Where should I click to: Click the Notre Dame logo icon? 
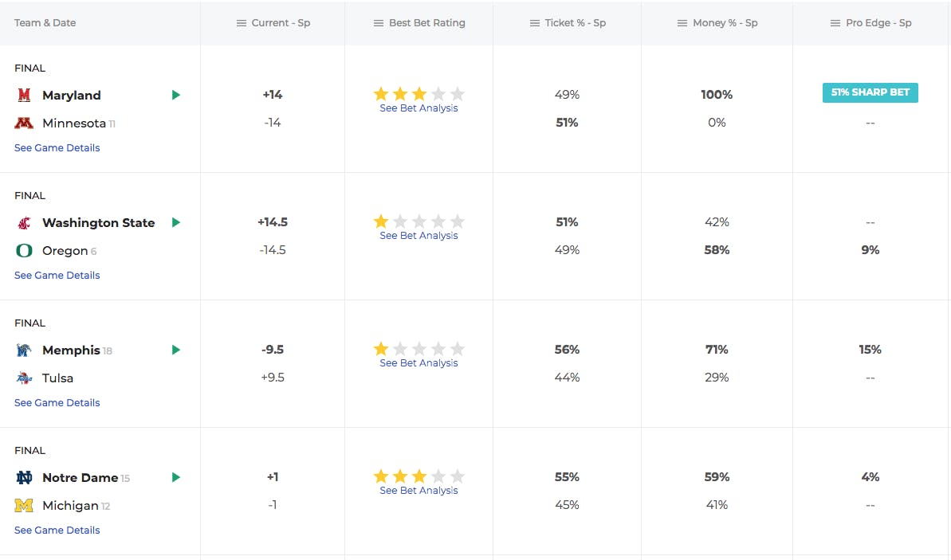(x=24, y=478)
